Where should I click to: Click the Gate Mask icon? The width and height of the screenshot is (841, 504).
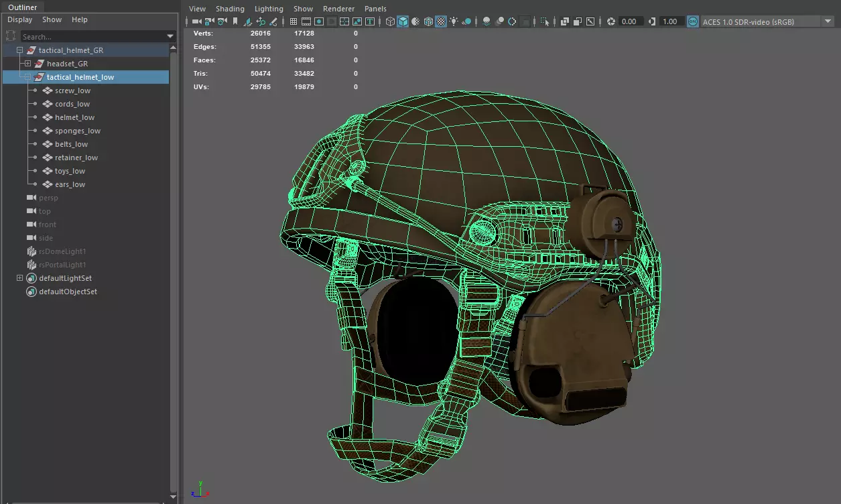pyautogui.click(x=332, y=21)
